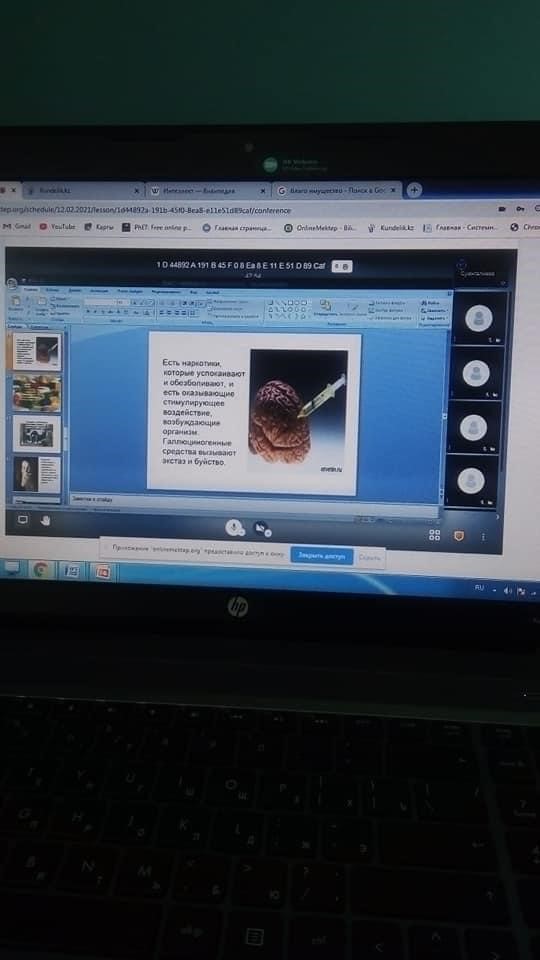The width and height of the screenshot is (540, 960).
Task: Close the Википедия browser tab
Action: (x=263, y=191)
